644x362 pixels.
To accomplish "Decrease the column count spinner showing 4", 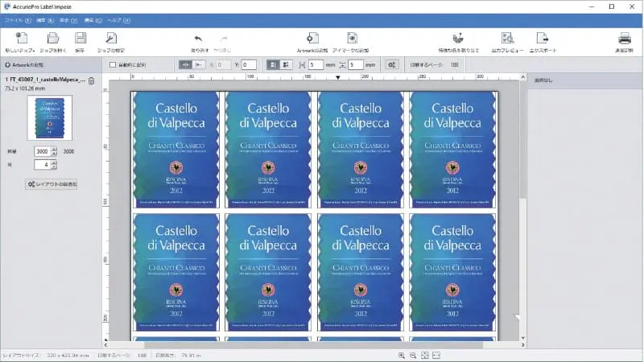I will click(54, 167).
